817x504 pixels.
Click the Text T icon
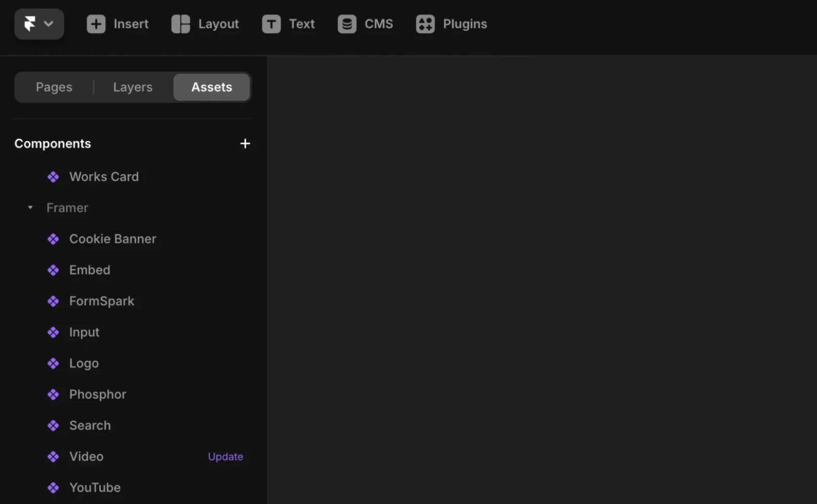pyautogui.click(x=271, y=24)
